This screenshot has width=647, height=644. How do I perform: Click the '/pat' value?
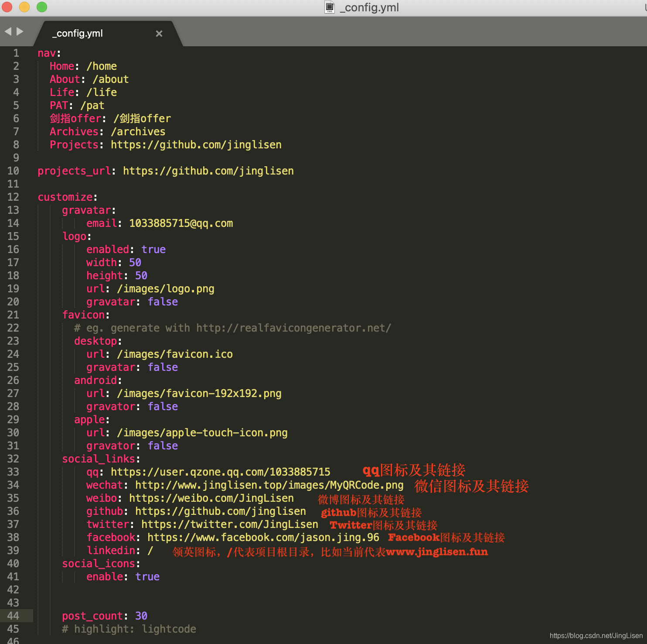tap(92, 106)
